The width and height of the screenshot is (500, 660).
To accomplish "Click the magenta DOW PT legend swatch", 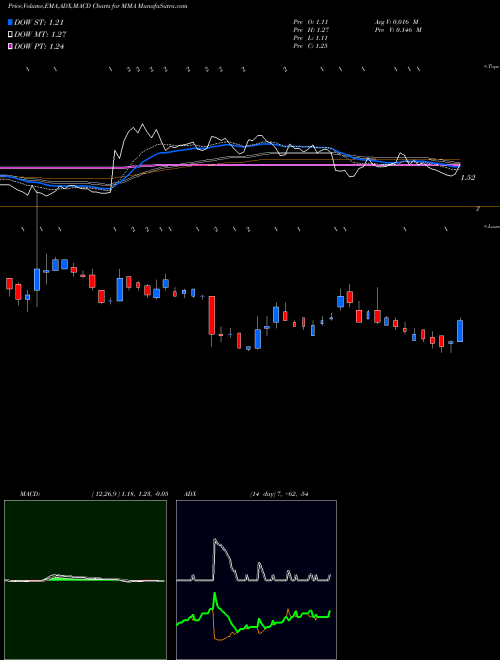I will pyautogui.click(x=10, y=46).
